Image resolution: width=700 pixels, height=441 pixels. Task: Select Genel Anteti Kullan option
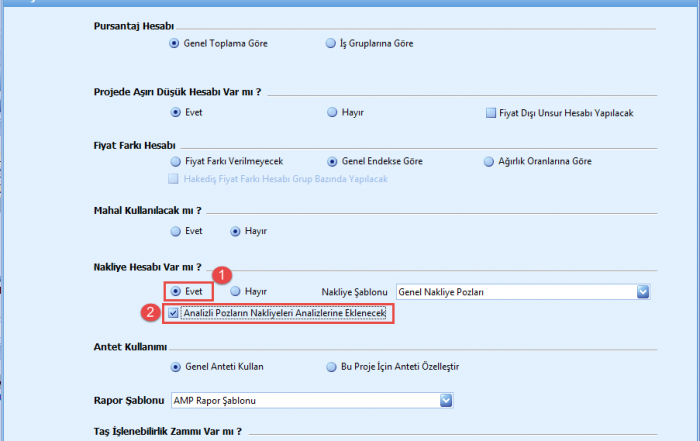pos(176,367)
